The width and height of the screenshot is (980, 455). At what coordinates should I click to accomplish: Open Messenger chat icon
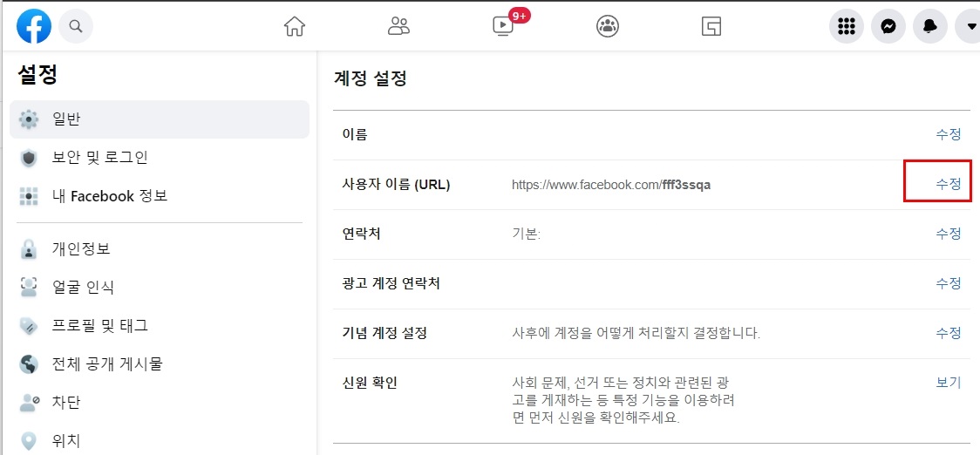tap(888, 26)
